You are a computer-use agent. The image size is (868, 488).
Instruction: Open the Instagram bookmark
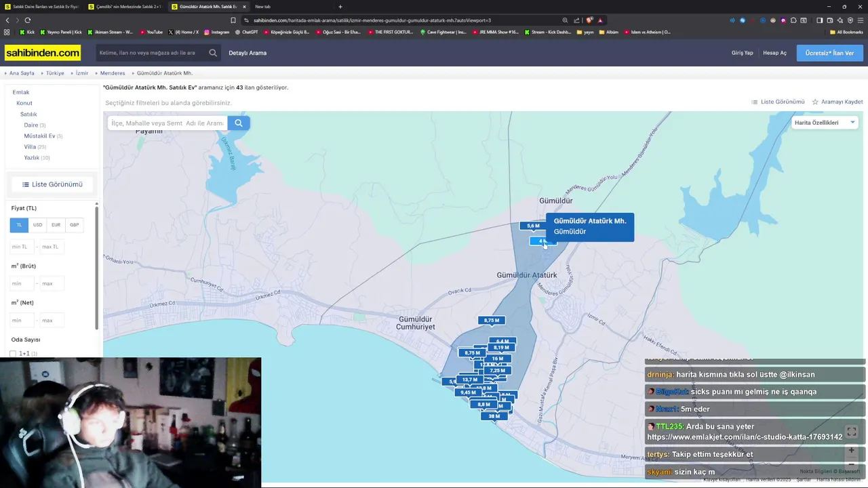(x=216, y=32)
